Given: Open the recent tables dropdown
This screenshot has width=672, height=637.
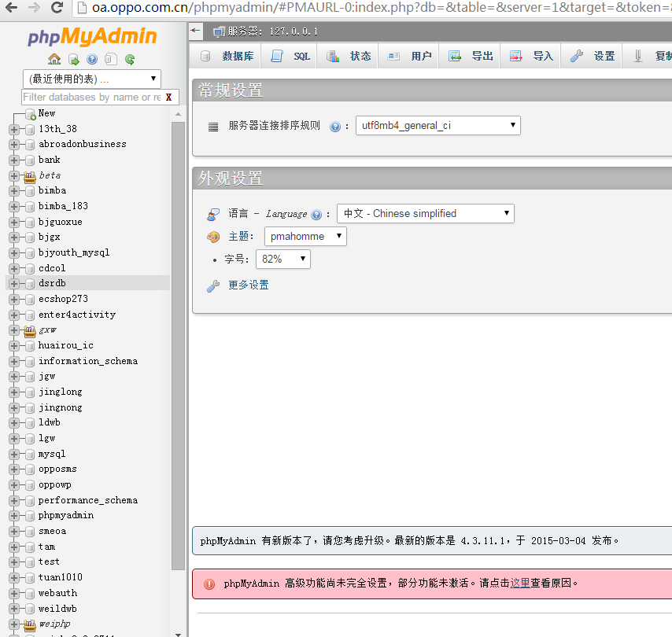Looking at the screenshot, I should (x=92, y=79).
